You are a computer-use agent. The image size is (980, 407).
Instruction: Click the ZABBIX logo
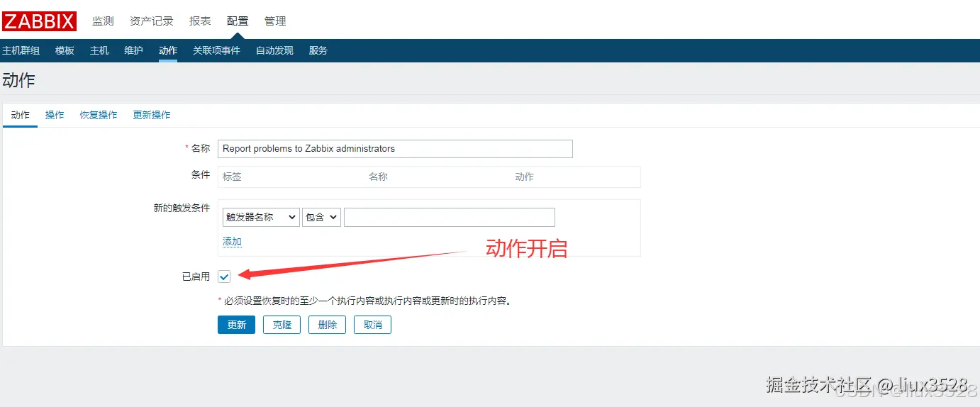(x=39, y=21)
